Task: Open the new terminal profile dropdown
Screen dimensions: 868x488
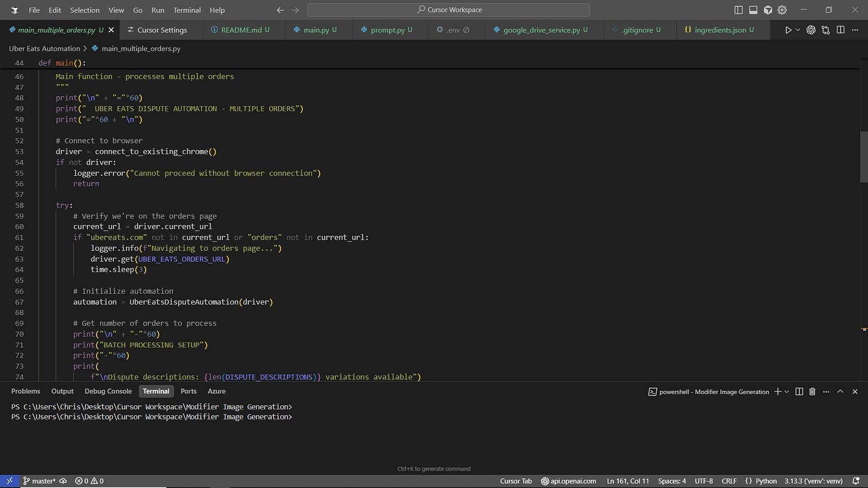Action: point(787,391)
